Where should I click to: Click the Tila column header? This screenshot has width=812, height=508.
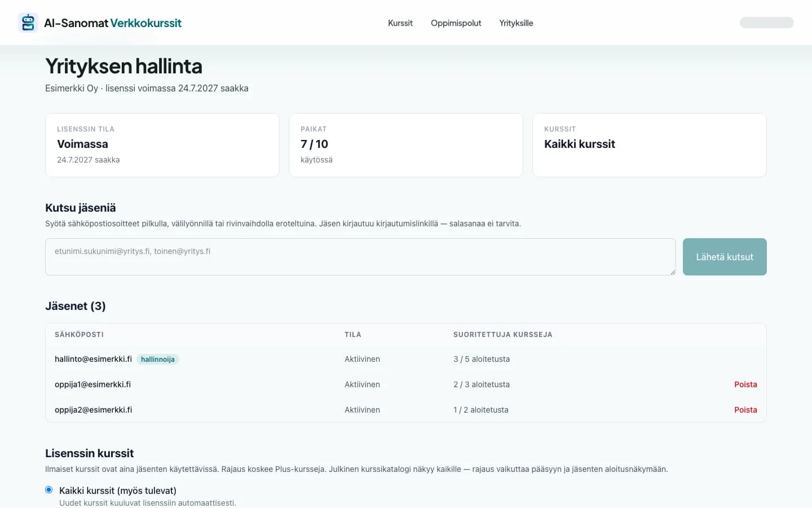coord(353,335)
